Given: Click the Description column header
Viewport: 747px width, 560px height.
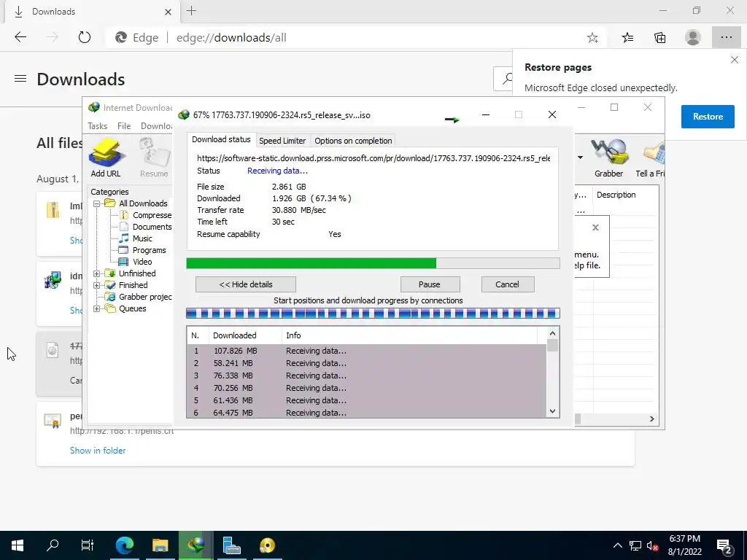Looking at the screenshot, I should (625, 195).
